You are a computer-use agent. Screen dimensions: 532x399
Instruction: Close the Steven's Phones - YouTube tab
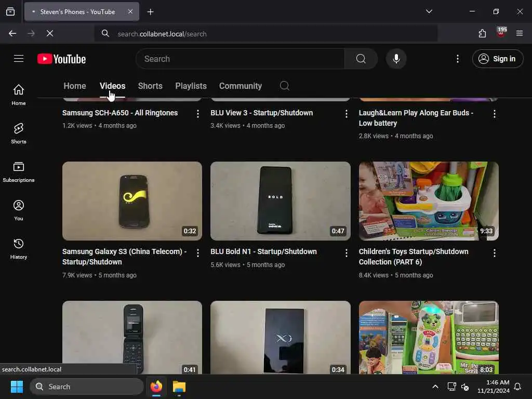[130, 11]
